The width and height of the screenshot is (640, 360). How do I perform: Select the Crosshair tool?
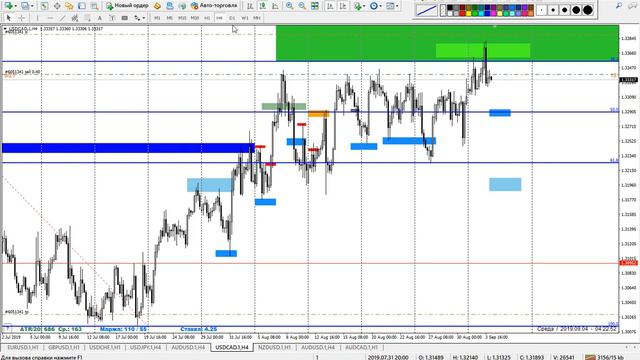click(x=22, y=18)
